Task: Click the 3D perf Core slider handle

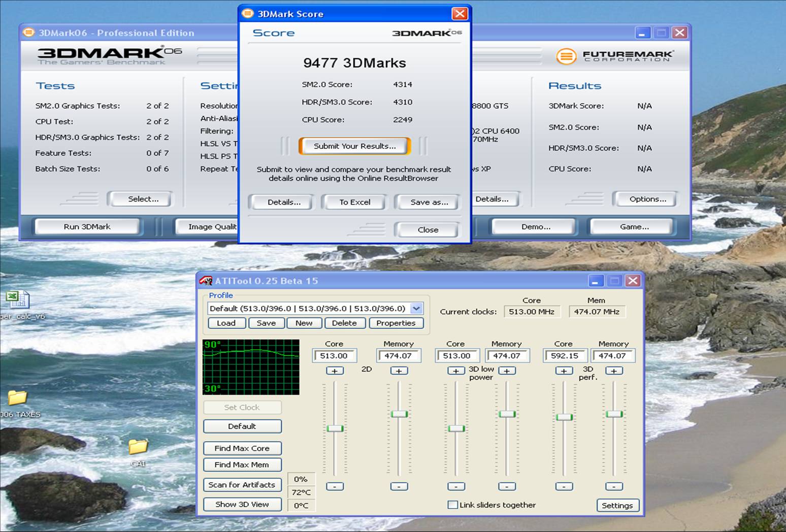Action: [564, 417]
